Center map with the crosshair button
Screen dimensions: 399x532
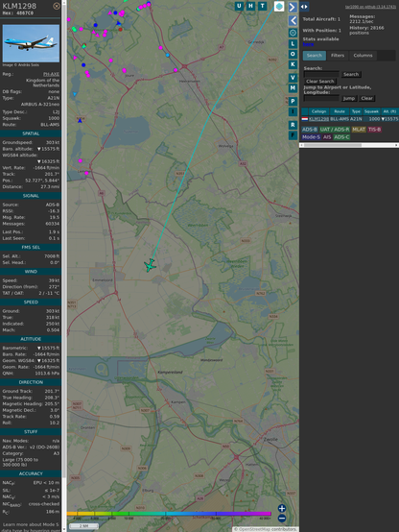[293, 33]
